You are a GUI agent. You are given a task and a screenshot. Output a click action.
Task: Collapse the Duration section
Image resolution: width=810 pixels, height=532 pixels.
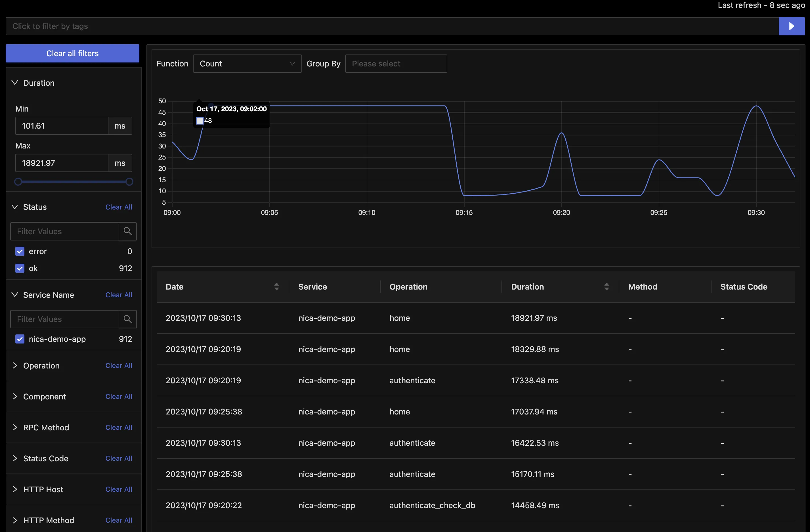(x=15, y=83)
